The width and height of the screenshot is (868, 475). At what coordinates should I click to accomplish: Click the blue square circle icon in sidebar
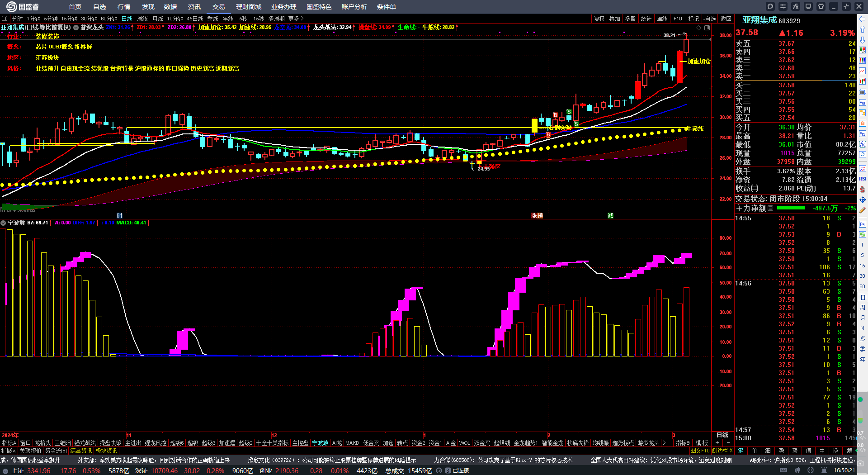pos(863,155)
